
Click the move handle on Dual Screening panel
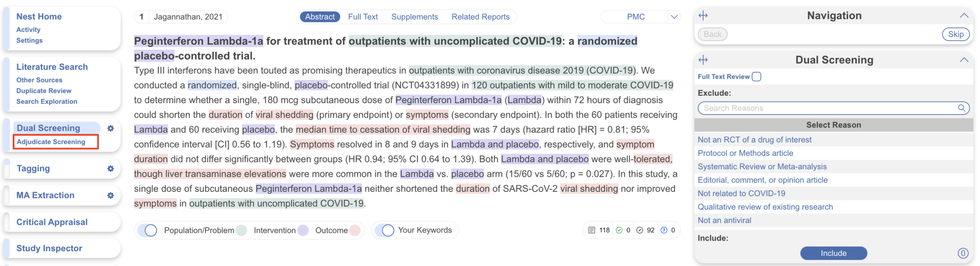(x=703, y=60)
